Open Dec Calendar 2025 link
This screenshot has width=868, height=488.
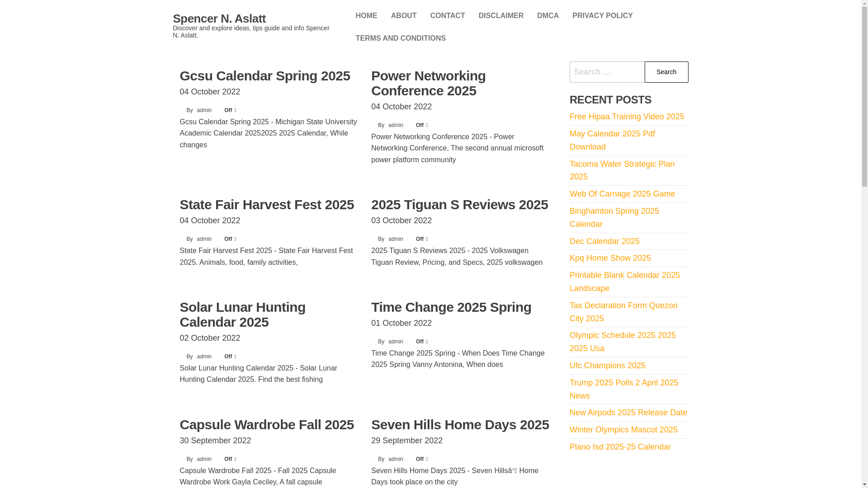point(604,241)
